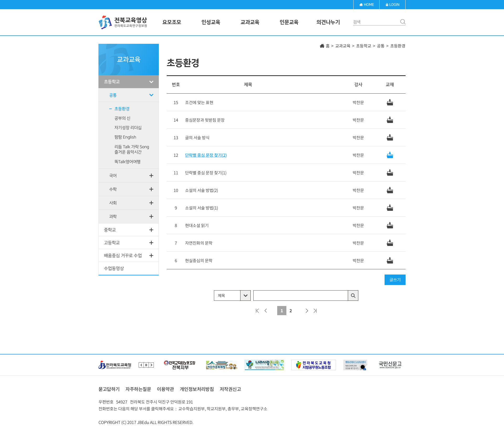The width and height of the screenshot is (504, 435).
Task: Open post 단락별 중심 문장 찾기(2)
Action: [x=206, y=155]
